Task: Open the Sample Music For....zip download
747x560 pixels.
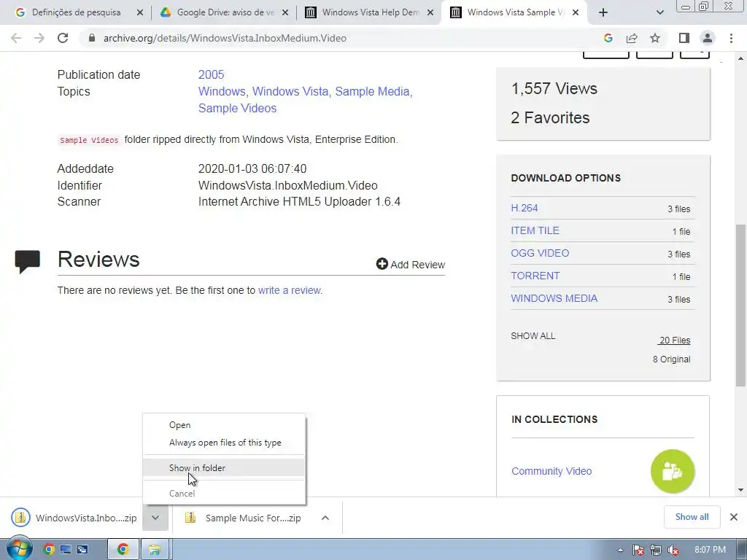Action: [243, 518]
